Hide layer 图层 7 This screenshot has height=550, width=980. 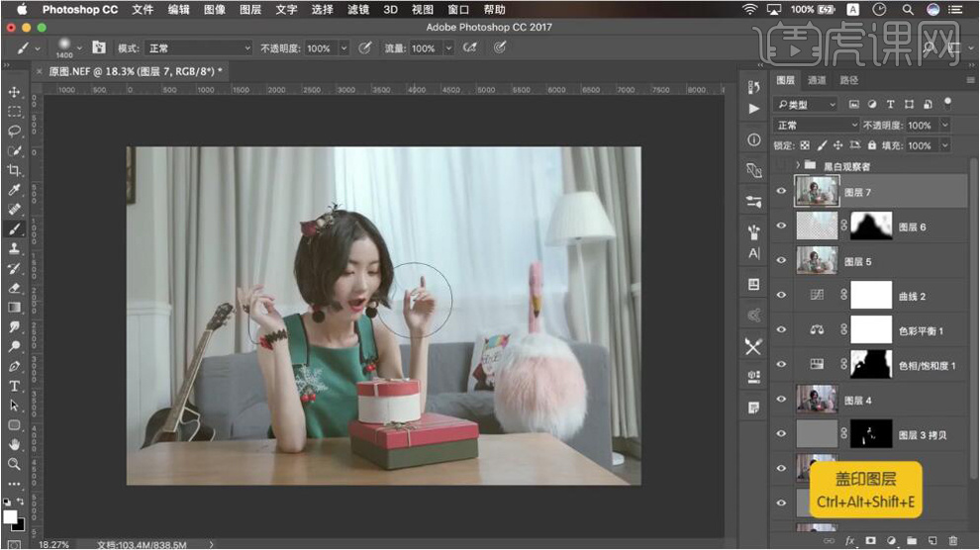point(781,191)
